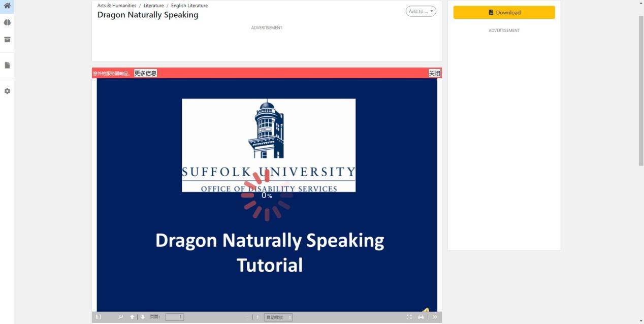Go to next page with down arrow
Viewport: 644px width, 324px height.
point(143,317)
